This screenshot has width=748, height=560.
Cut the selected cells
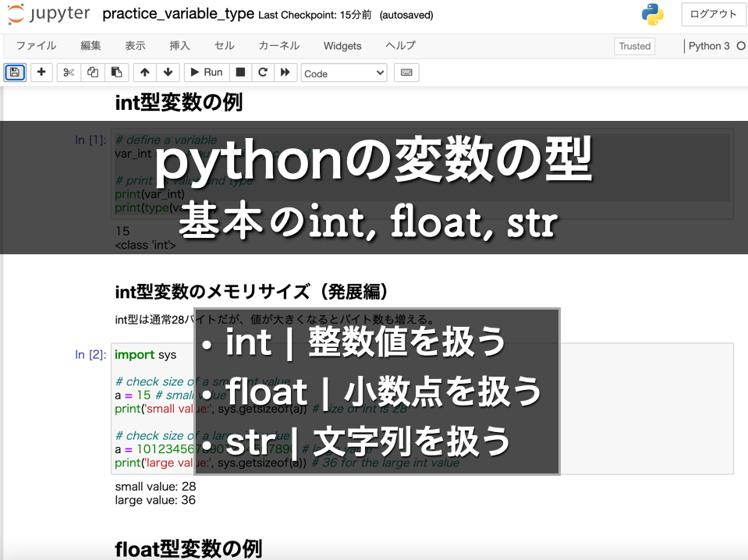pos(68,72)
